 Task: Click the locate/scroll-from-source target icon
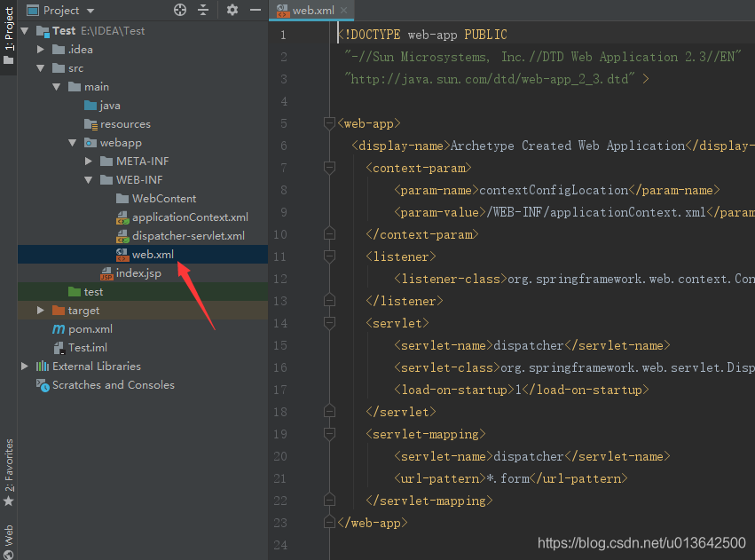click(x=180, y=11)
